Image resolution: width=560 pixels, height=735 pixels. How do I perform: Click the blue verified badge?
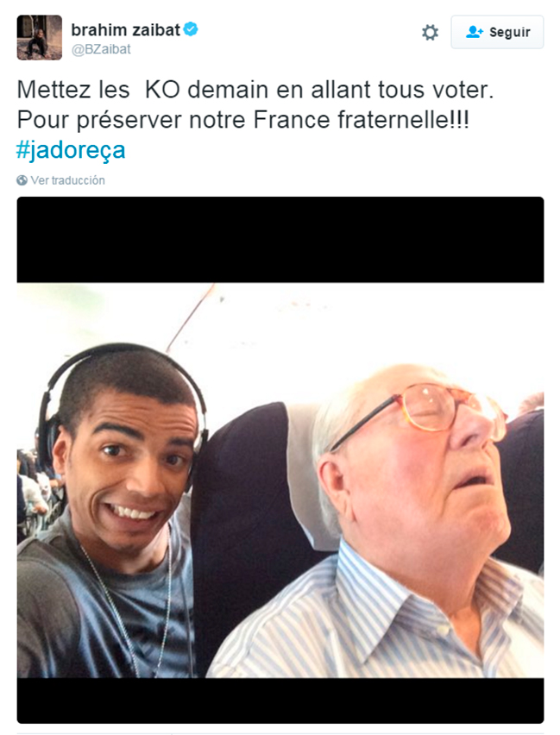click(x=191, y=29)
